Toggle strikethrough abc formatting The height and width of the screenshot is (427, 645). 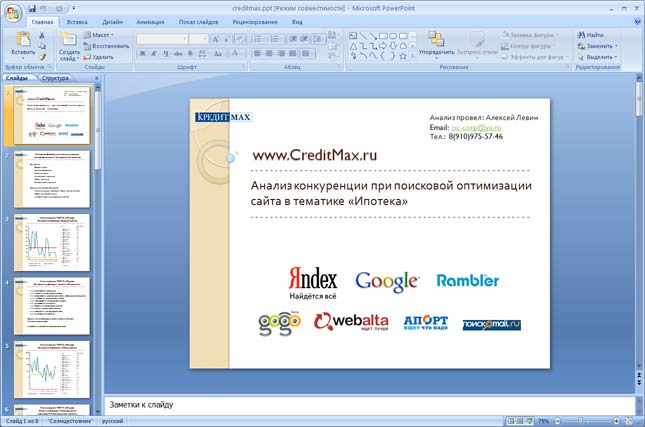pos(178,53)
